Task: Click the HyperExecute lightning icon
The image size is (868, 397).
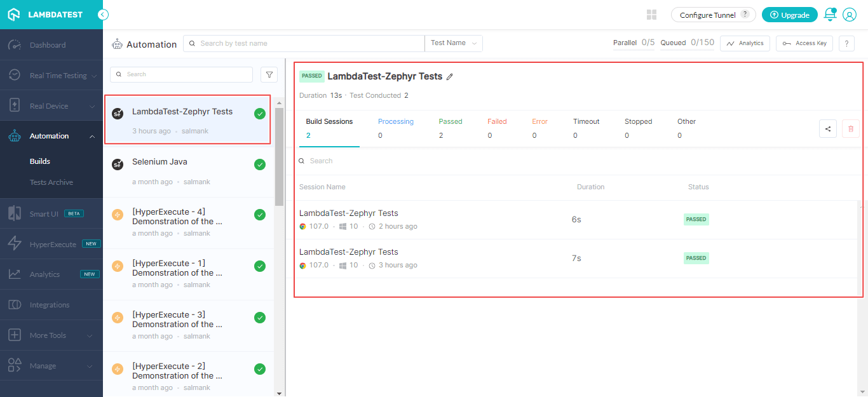Action: pyautogui.click(x=14, y=243)
